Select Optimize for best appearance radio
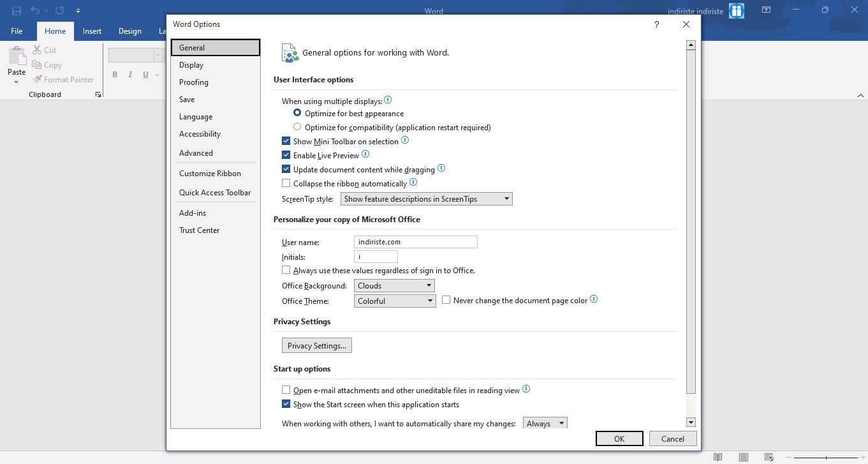 [297, 113]
